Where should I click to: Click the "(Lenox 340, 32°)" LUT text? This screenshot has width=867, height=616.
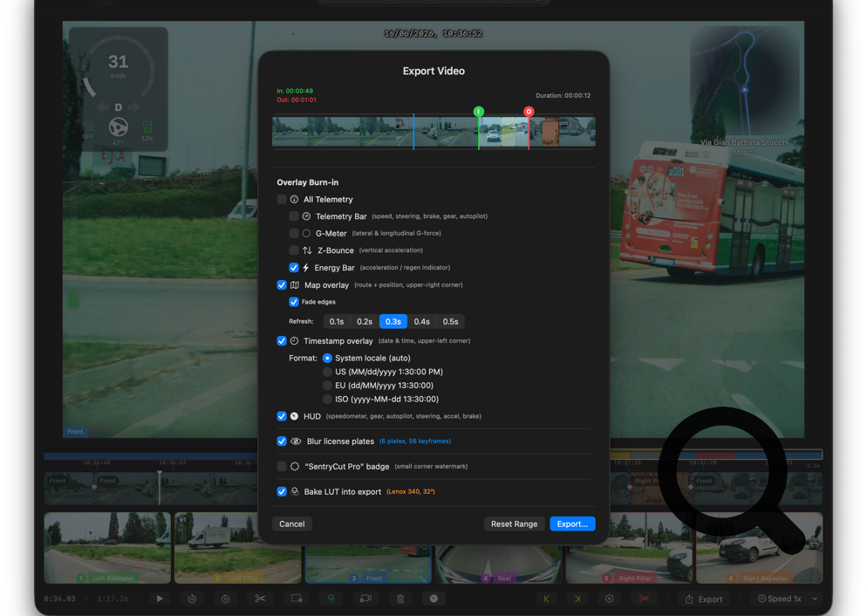click(411, 491)
